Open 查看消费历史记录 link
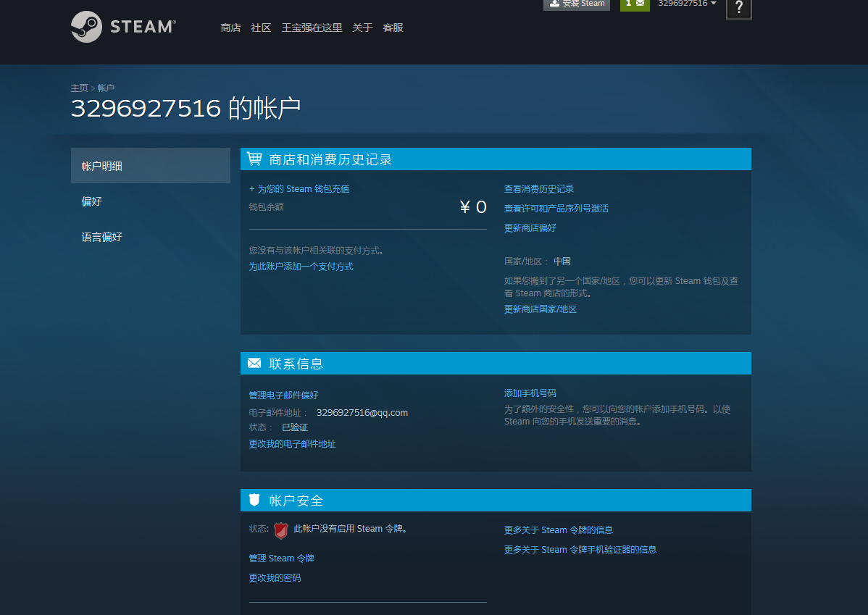 click(539, 188)
